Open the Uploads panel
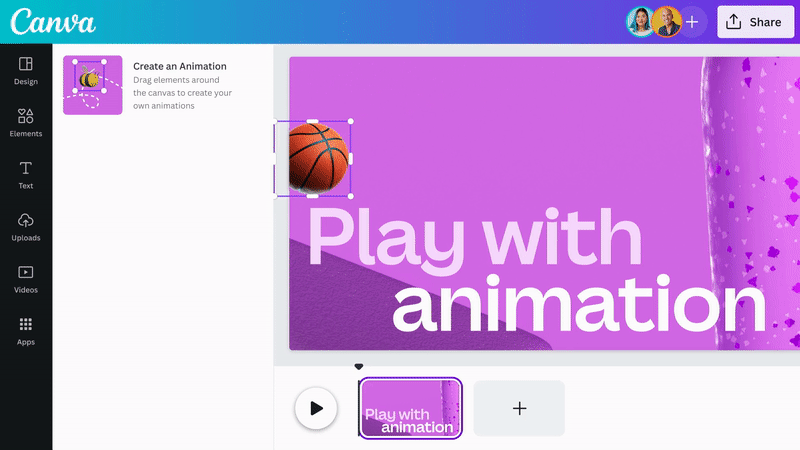This screenshot has height=450, width=800. coord(26,226)
